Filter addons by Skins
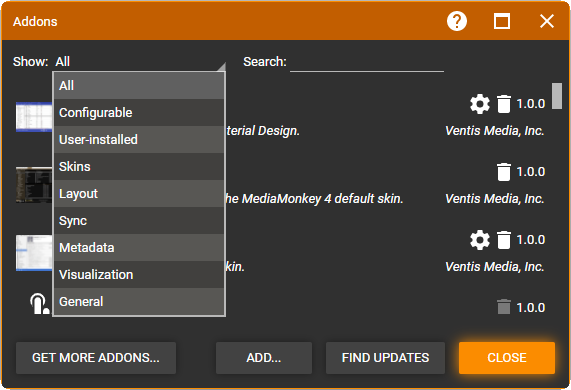The height and width of the screenshot is (390, 571). [x=139, y=166]
